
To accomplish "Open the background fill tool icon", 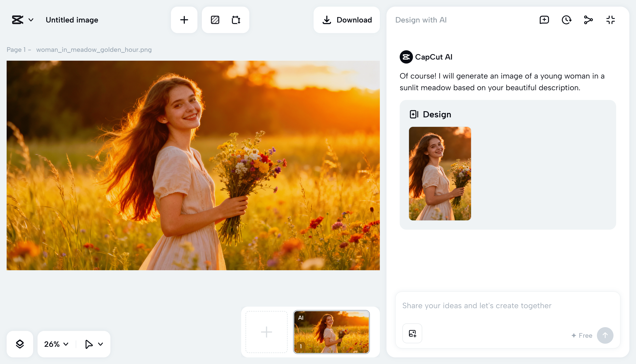I will (x=215, y=20).
